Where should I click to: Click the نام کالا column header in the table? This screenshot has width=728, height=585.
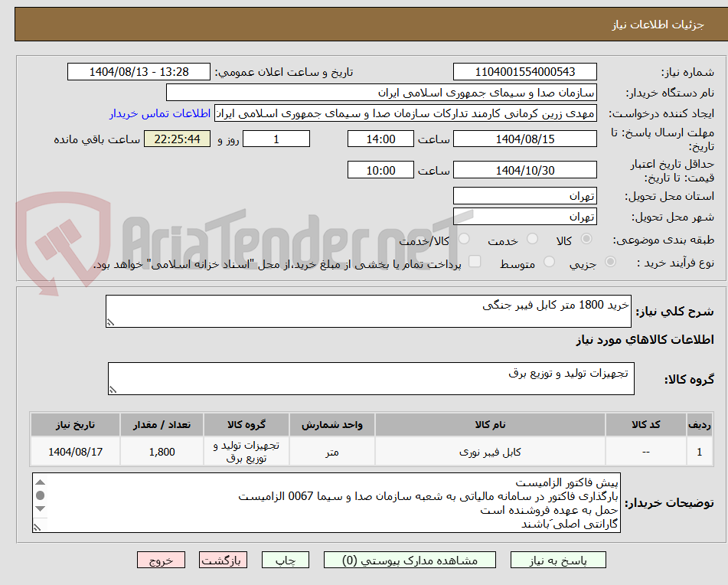(x=493, y=424)
